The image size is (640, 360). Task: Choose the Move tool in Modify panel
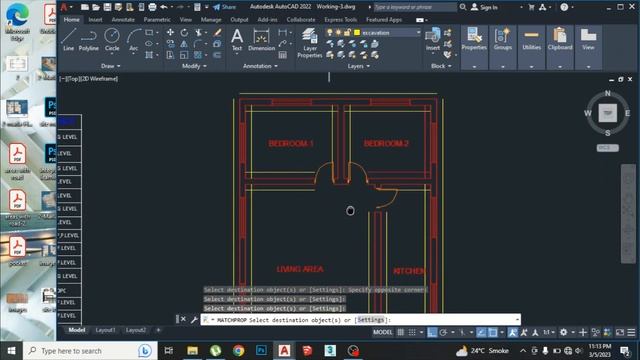[170, 32]
